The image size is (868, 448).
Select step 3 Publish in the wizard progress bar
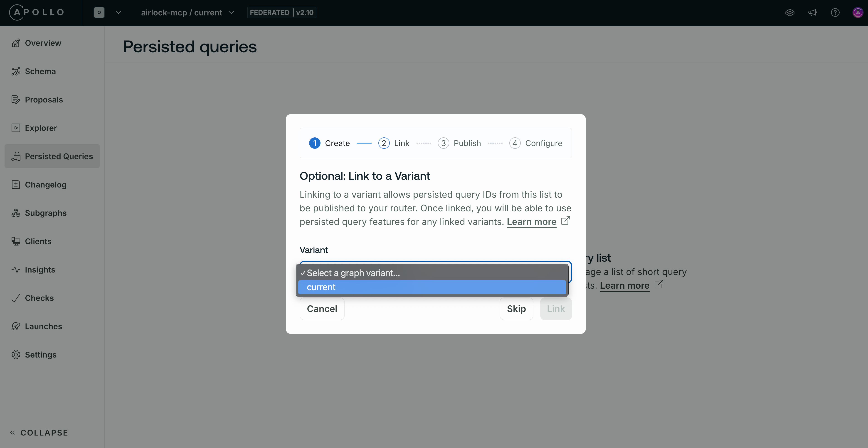pyautogui.click(x=459, y=143)
